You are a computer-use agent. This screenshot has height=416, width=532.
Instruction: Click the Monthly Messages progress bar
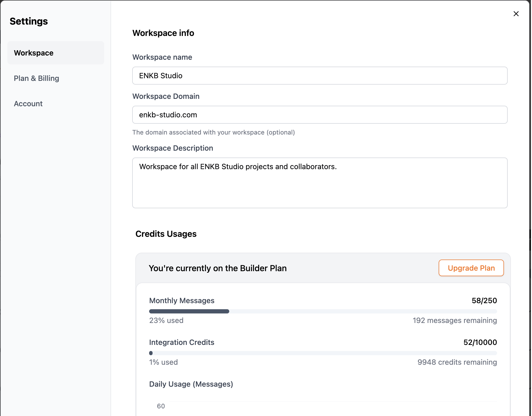[323, 311]
